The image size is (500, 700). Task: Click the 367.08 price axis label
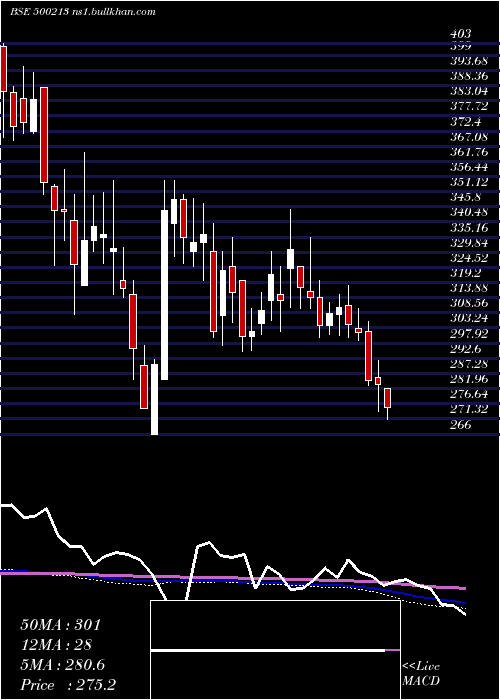click(469, 137)
